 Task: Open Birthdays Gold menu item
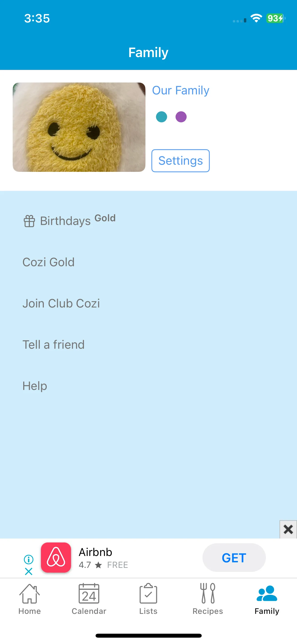coord(148,221)
